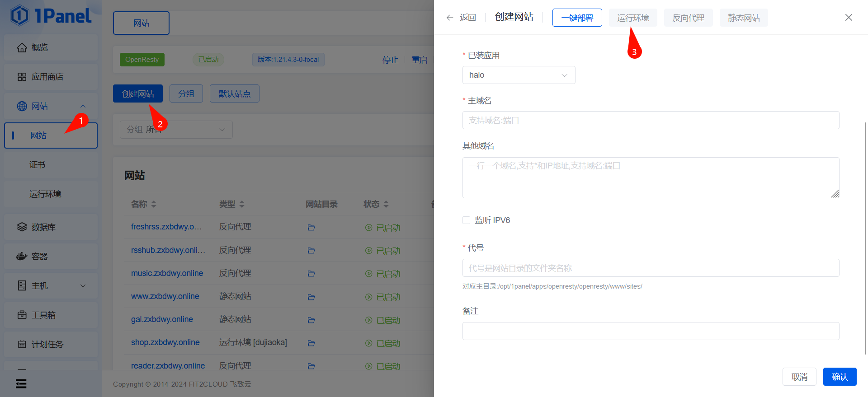Open the 容器 containers menu
Image resolution: width=868 pixels, height=397 pixels.
(51, 256)
